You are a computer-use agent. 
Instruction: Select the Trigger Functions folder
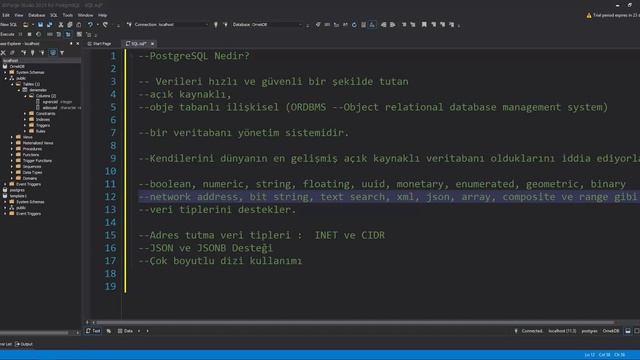[x=37, y=161]
